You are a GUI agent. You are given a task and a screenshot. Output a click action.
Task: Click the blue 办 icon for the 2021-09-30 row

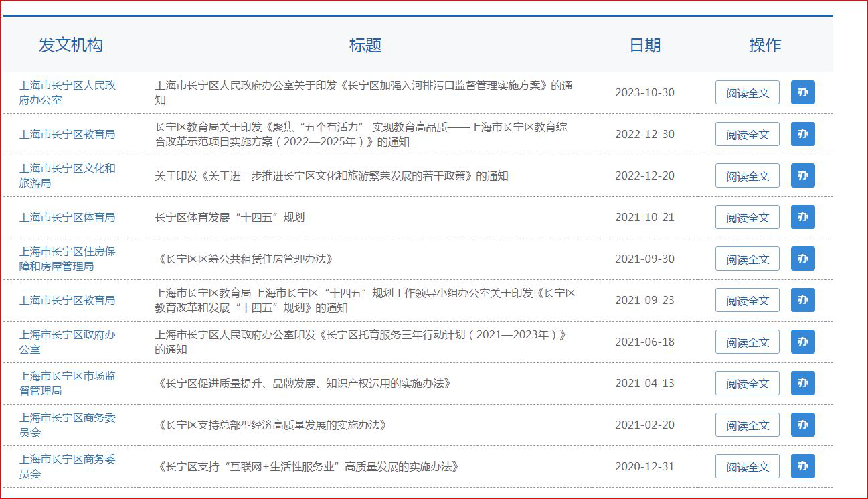click(x=803, y=259)
